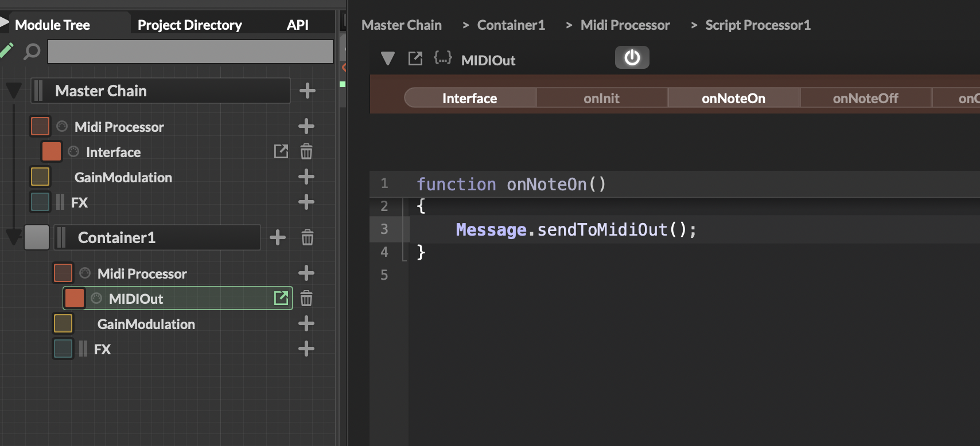Select the MIDIOut tree row
980x446 pixels.
178,298
